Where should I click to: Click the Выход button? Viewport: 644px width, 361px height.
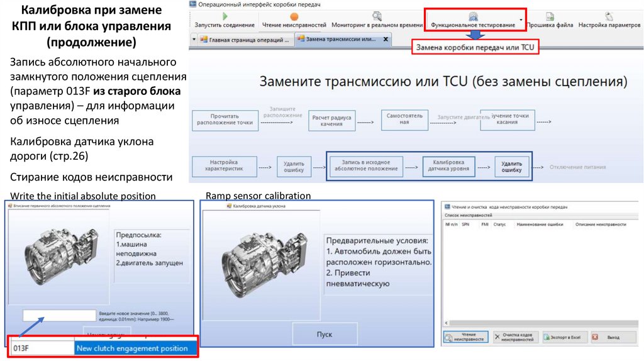click(614, 337)
